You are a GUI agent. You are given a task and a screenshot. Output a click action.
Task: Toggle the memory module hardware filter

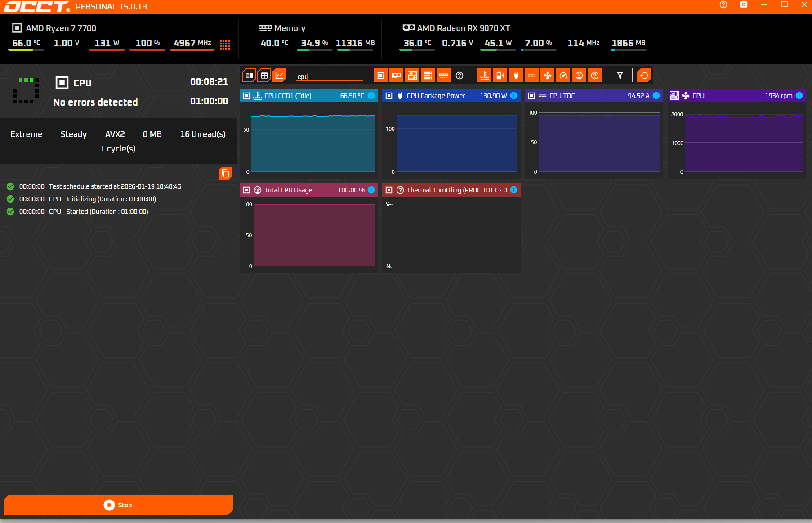443,75
